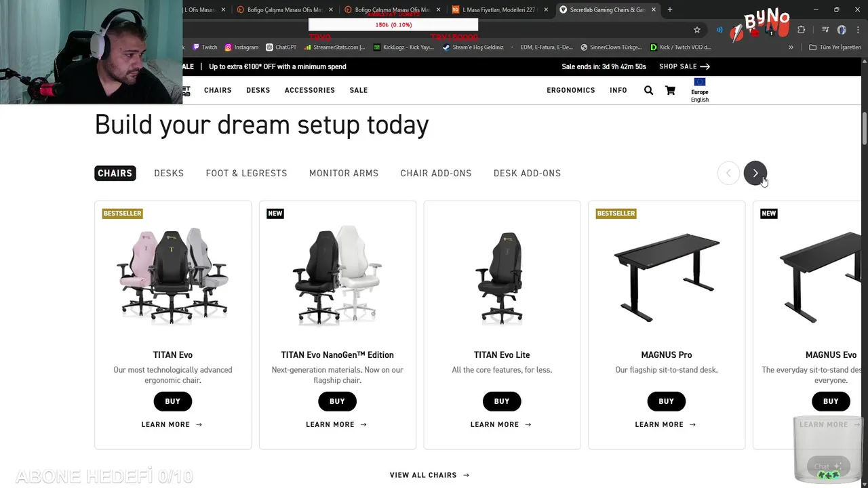Open the browser extensions puzzle icon
Image resolution: width=868 pixels, height=488 pixels.
coord(801,30)
